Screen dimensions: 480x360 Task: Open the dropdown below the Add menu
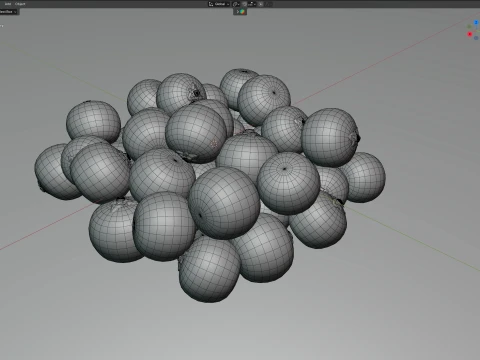(8, 12)
